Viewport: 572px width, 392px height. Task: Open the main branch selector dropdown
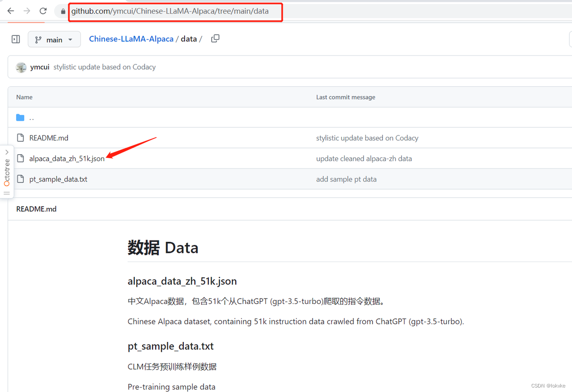[54, 39]
